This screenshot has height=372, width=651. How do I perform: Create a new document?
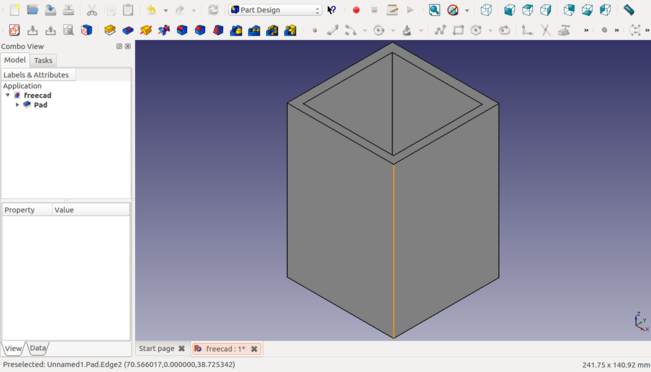click(15, 10)
